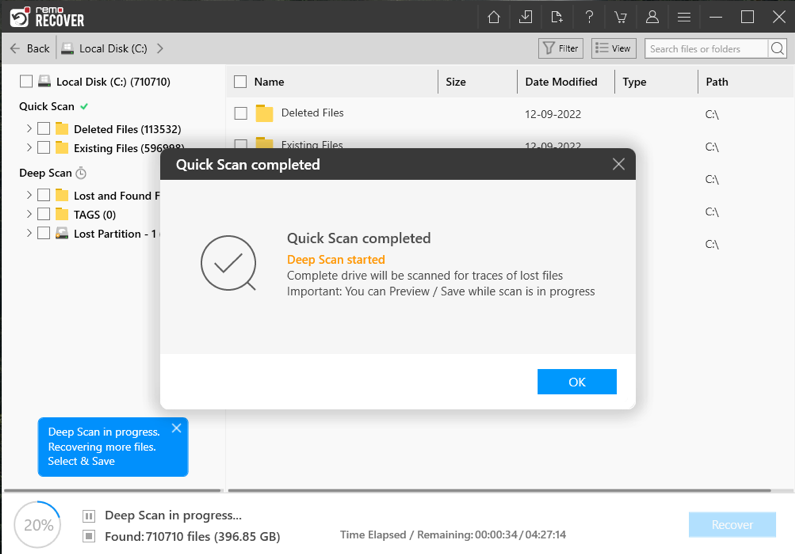Viewport: 795px width, 554px height.
Task: Click the Remo Recover logo
Action: (x=47, y=17)
